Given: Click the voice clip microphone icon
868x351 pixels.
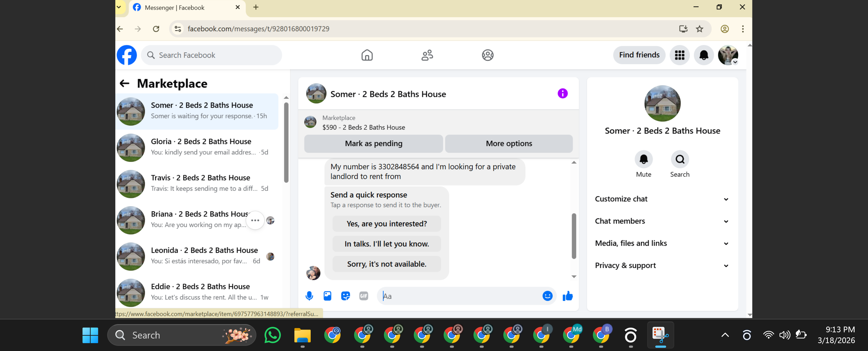Looking at the screenshot, I should [309, 296].
